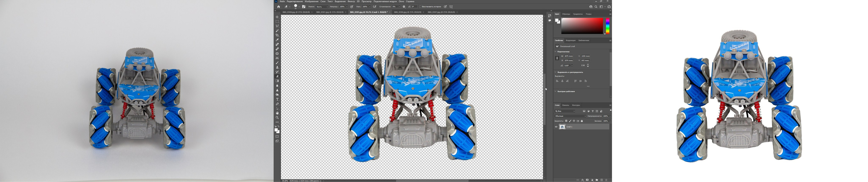Image resolution: width=868 pixels, height=182 pixels.
Task: Toggle lock transparent pixels for layer
Action: pos(566,121)
